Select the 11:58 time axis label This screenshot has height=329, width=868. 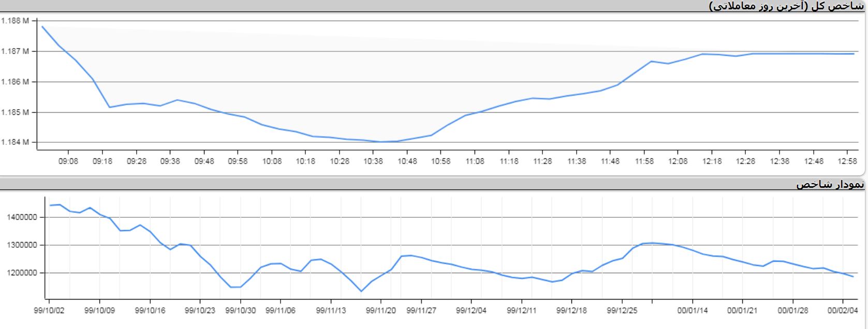pyautogui.click(x=644, y=161)
